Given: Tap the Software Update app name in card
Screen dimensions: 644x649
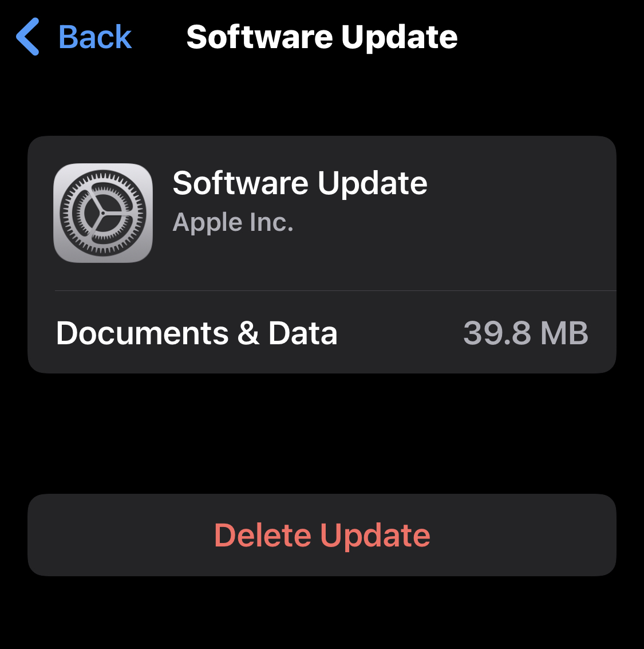Looking at the screenshot, I should coord(300,183).
